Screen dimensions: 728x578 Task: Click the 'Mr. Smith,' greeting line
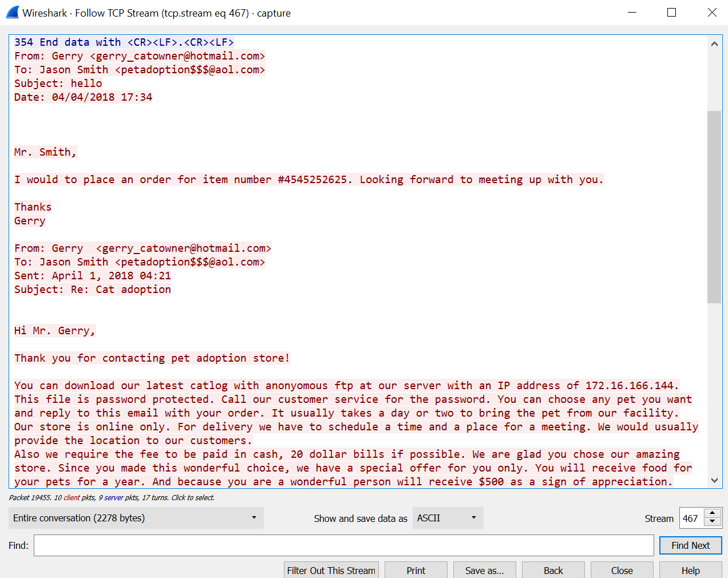pyautogui.click(x=45, y=152)
